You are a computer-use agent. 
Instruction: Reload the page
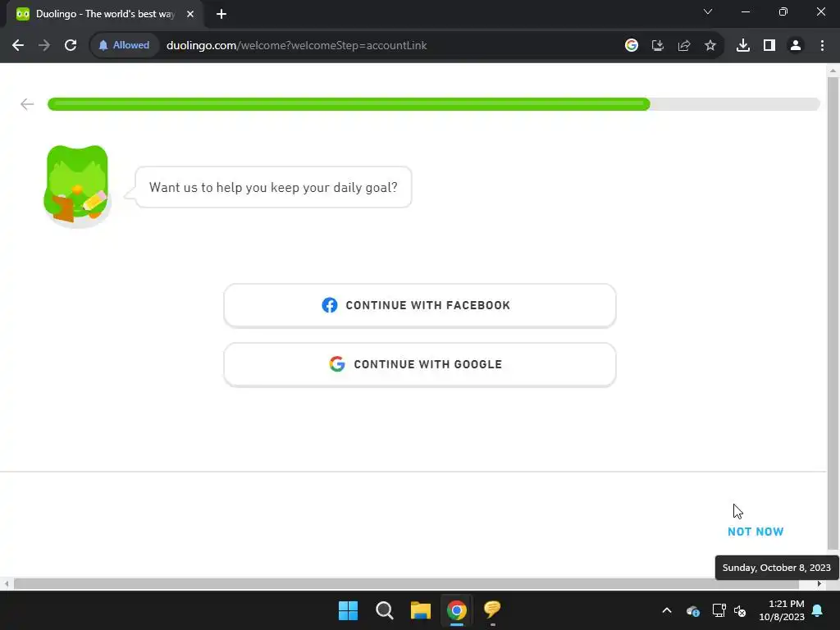(71, 45)
